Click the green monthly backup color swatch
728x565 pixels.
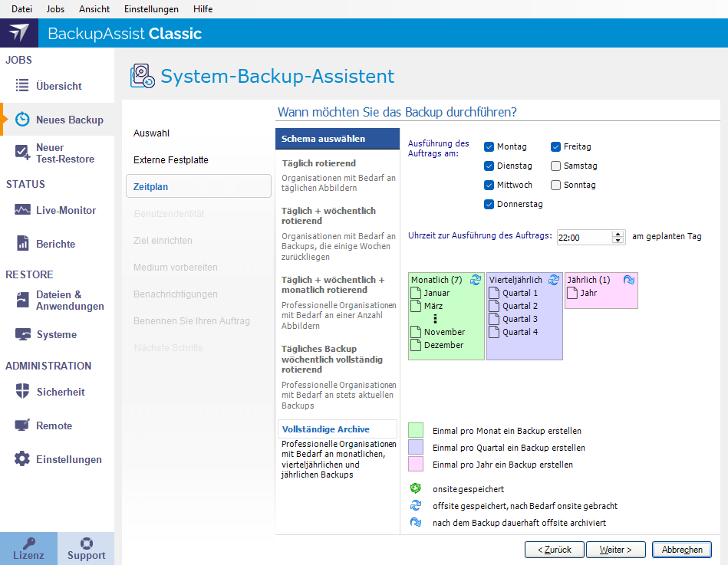(x=416, y=430)
